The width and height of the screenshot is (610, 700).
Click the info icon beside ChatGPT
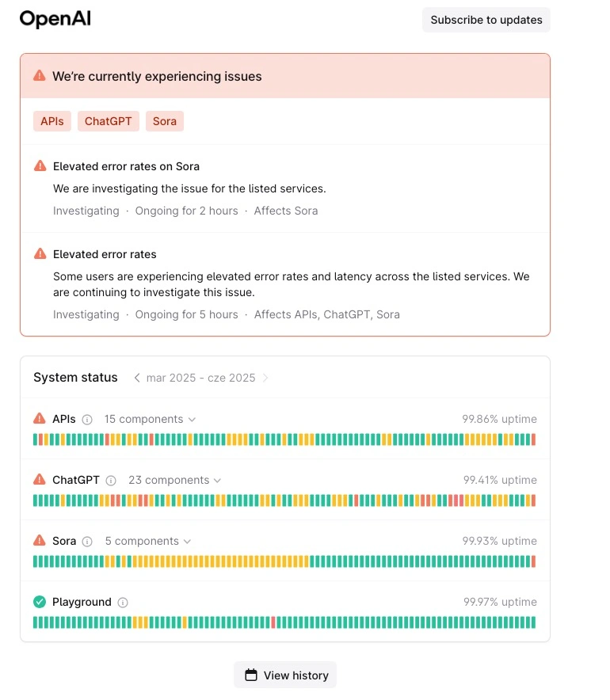click(111, 481)
